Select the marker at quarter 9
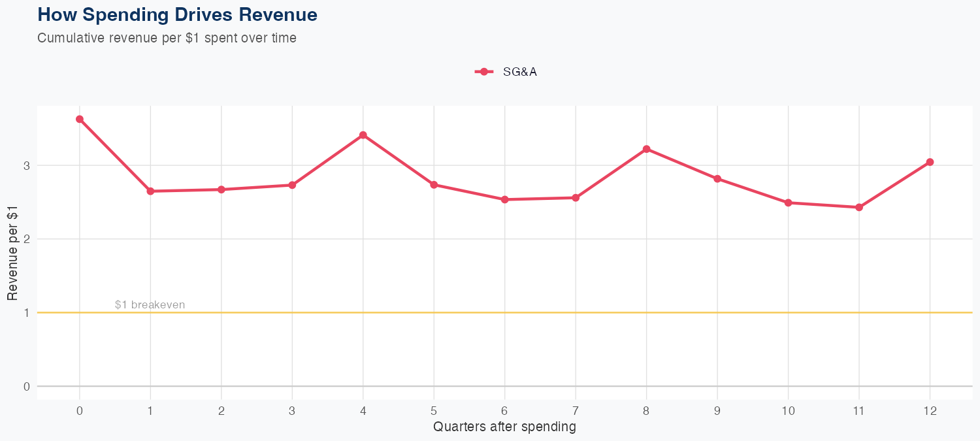Image resolution: width=980 pixels, height=441 pixels. coord(717,178)
